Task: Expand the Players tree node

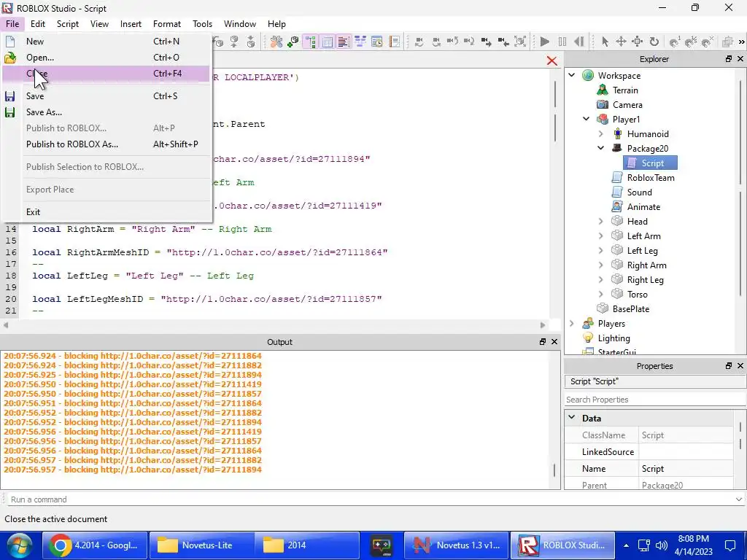Action: tap(572, 323)
